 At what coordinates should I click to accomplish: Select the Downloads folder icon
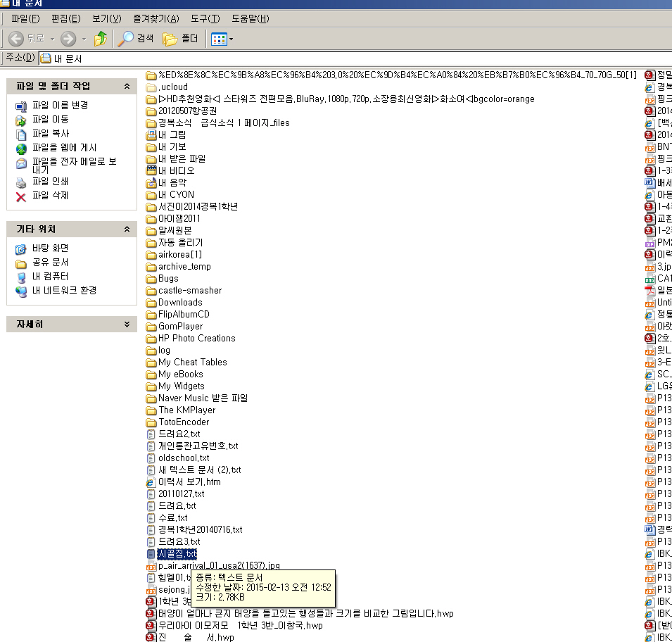coord(151,303)
